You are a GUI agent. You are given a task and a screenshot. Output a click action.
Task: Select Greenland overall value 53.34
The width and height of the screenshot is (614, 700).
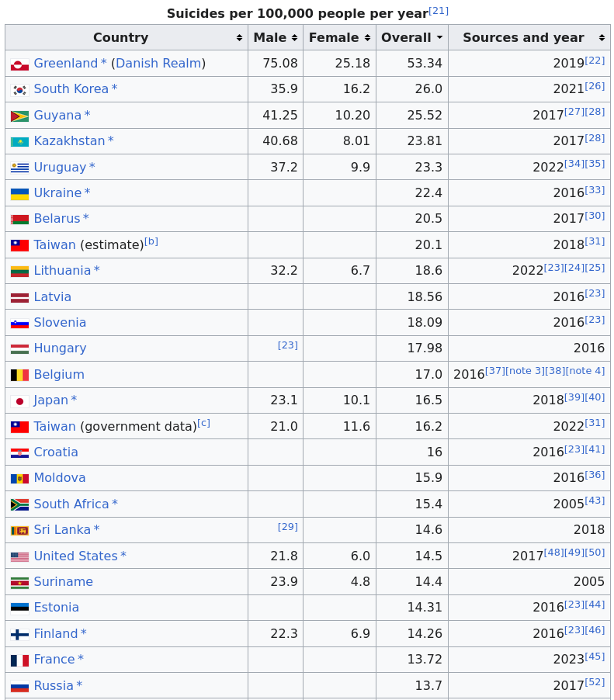click(x=425, y=64)
